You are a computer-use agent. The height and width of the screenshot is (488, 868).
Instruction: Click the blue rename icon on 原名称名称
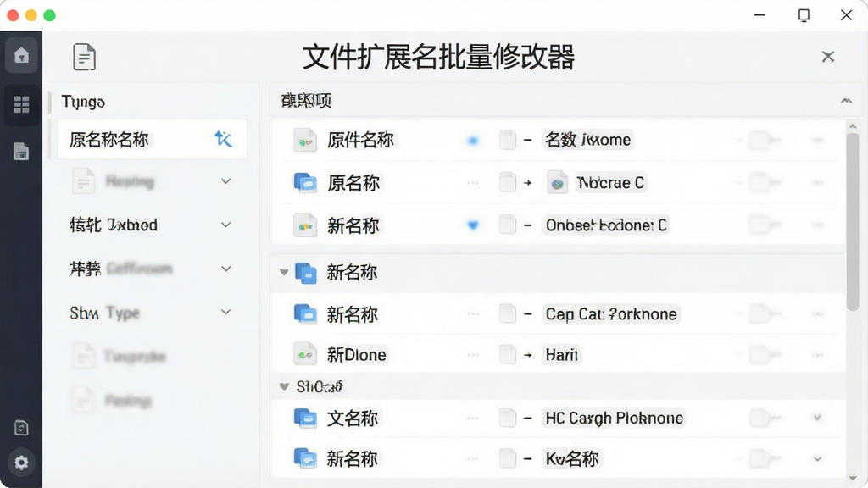(x=224, y=139)
